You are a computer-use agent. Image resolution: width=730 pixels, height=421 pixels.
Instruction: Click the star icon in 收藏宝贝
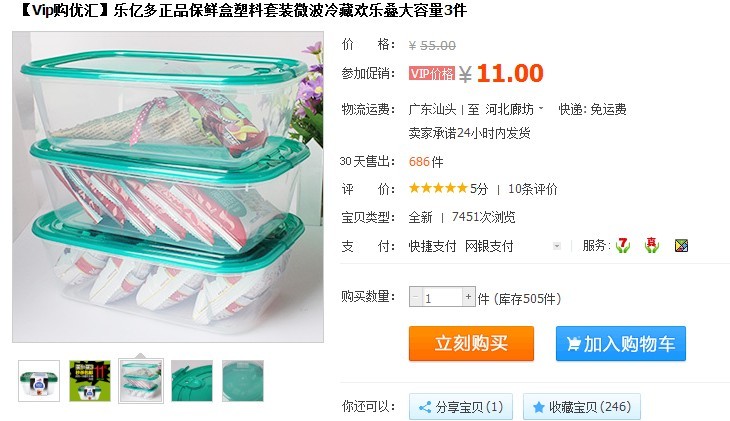538,407
